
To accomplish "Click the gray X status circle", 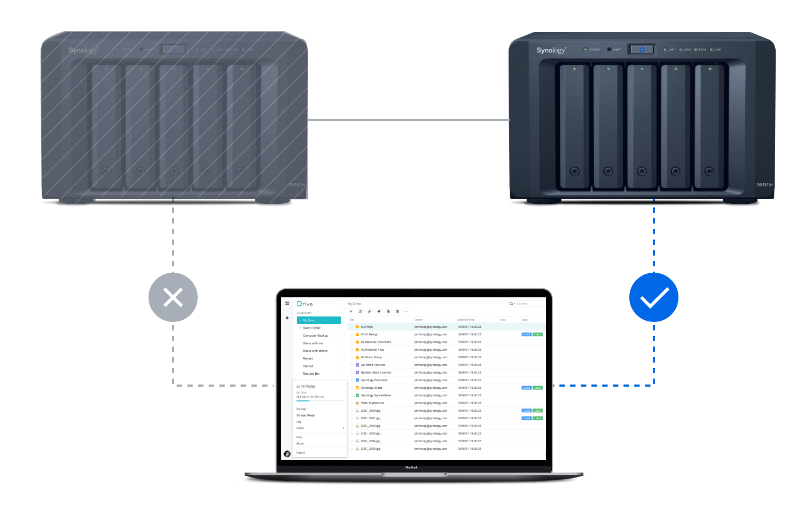I will pyautogui.click(x=173, y=297).
